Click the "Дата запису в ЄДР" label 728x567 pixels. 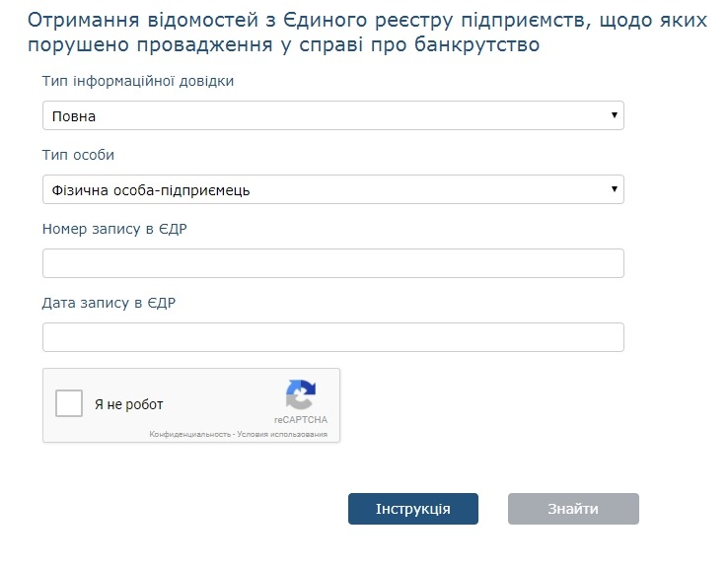(109, 303)
